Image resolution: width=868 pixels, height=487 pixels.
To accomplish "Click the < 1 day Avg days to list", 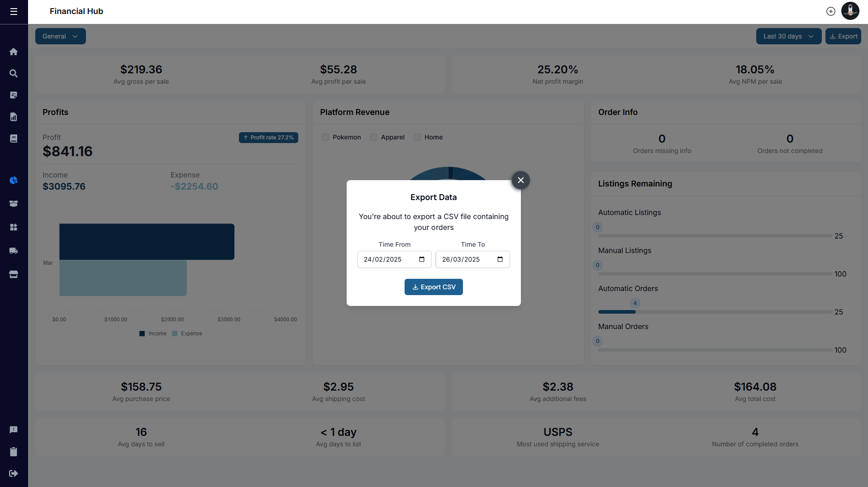I will [x=339, y=432].
